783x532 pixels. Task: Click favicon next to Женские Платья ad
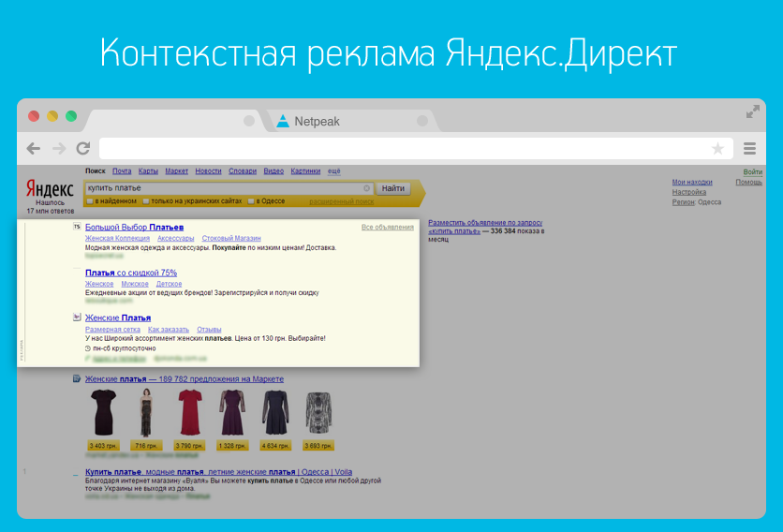77,318
